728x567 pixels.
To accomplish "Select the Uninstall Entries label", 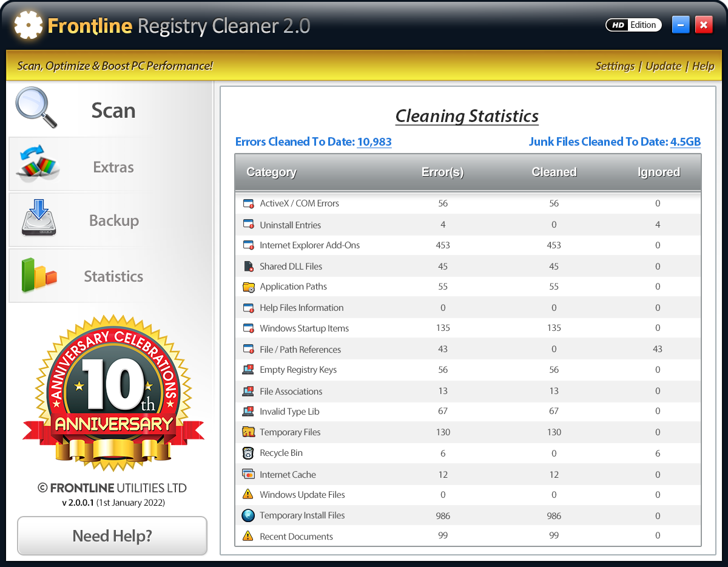I will 290,225.
